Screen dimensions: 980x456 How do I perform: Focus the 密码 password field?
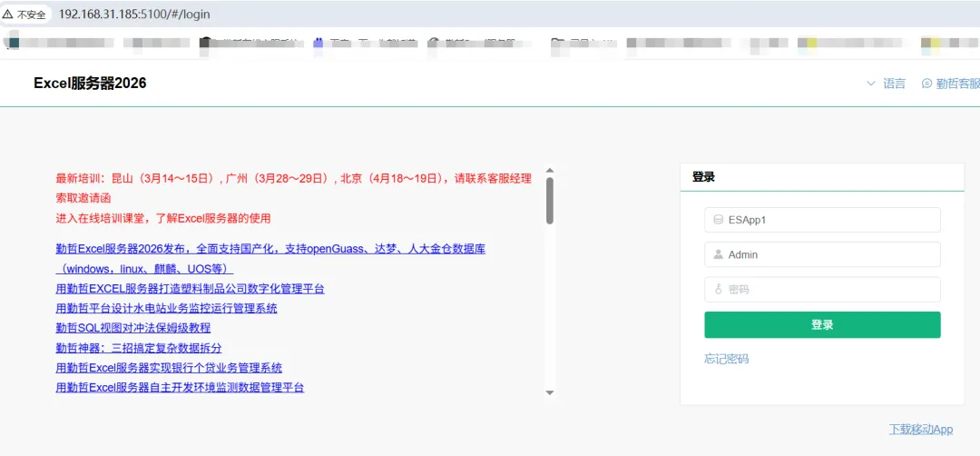pos(822,290)
